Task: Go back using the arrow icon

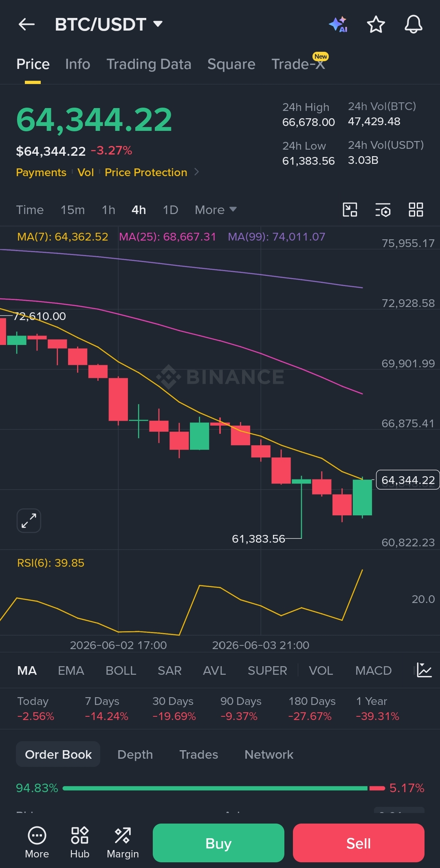Action: [x=26, y=24]
